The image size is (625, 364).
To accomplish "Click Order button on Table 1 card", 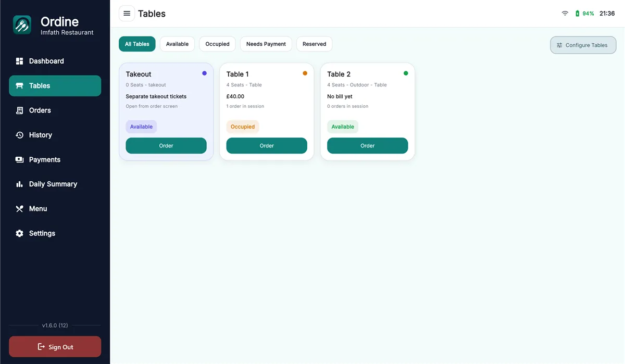I will [x=267, y=146].
